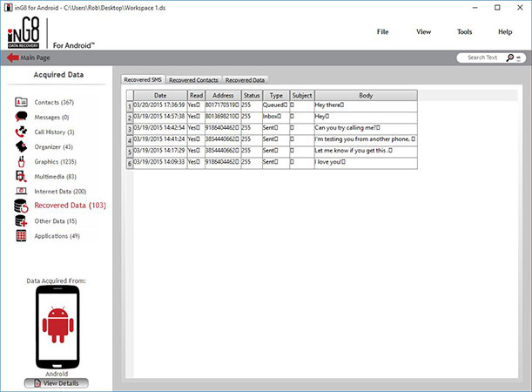Switch to the Recovered Contacts tab

coord(193,80)
